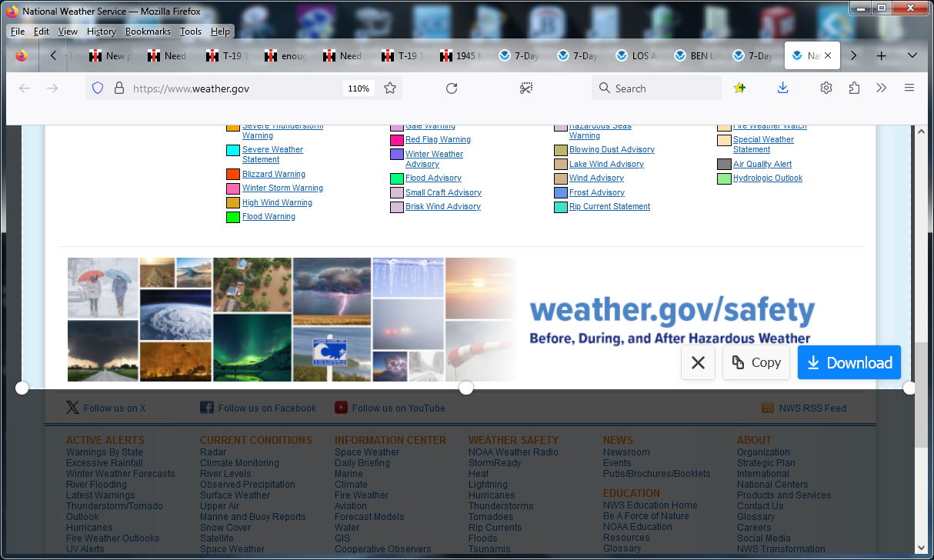Open the Rip Current Statement link
Viewport: 934px width, 560px height.
click(x=609, y=206)
